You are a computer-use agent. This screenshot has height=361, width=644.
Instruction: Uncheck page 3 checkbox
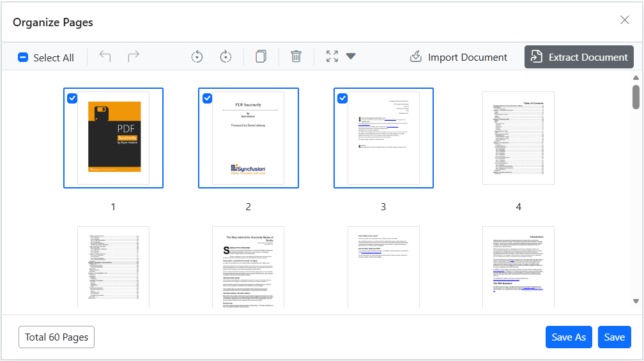coord(342,98)
